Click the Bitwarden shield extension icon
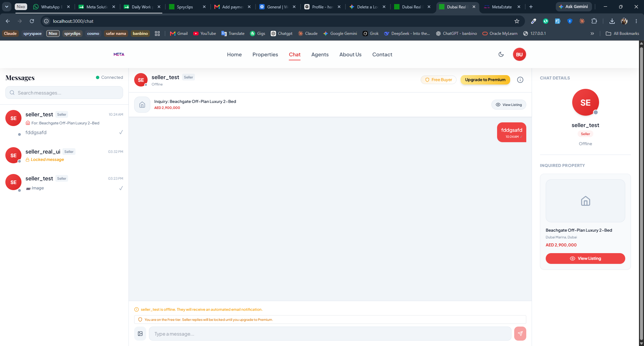The height and width of the screenshot is (346, 644). click(570, 21)
